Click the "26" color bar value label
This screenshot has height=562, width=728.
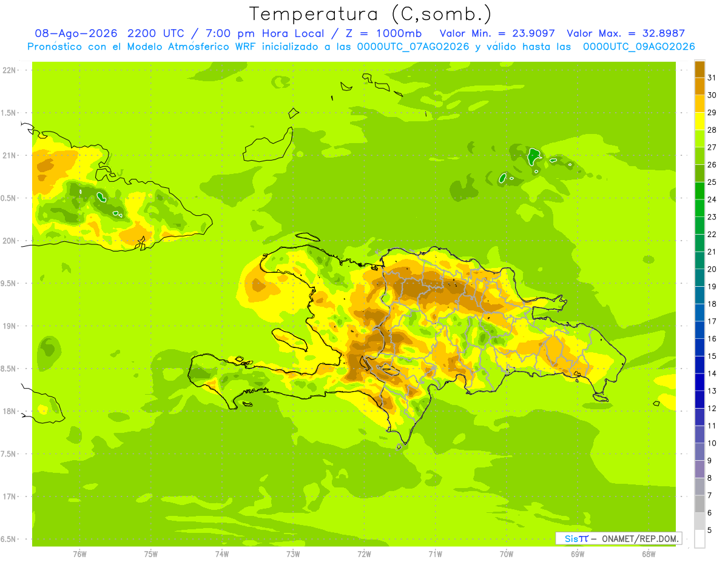[x=712, y=164]
